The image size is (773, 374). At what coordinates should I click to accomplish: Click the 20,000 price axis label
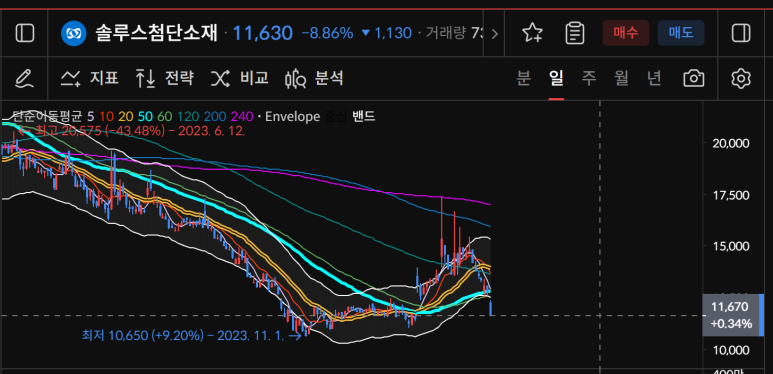tap(731, 143)
